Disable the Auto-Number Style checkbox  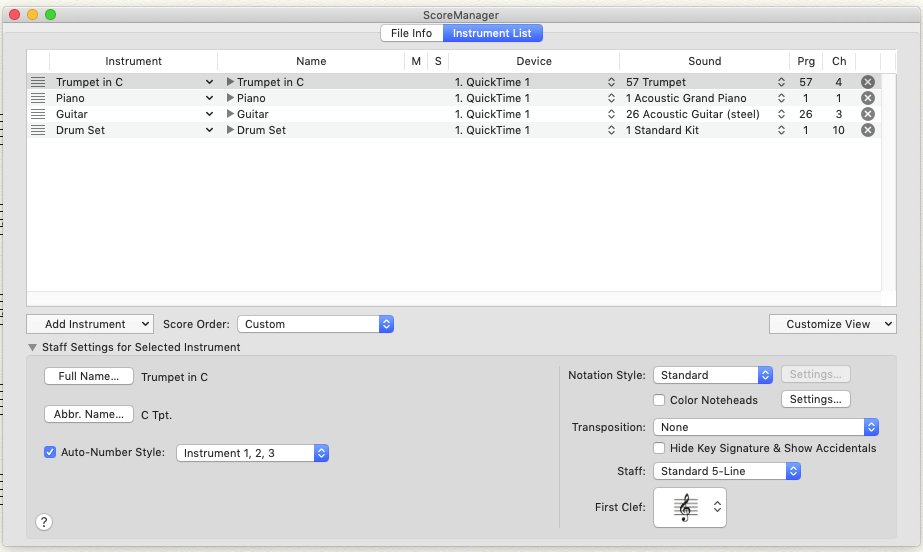pos(50,453)
